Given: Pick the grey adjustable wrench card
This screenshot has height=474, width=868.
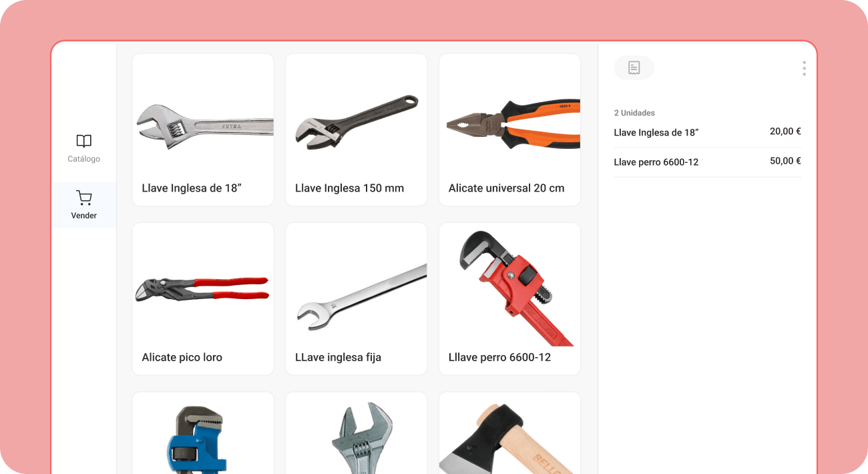Looking at the screenshot, I should pyautogui.click(x=356, y=433).
